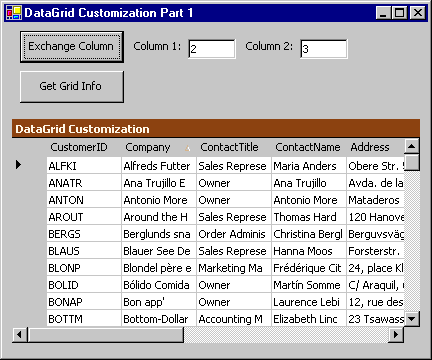Sort by the CustomerID column header
The image size is (432, 360).
pos(84,147)
